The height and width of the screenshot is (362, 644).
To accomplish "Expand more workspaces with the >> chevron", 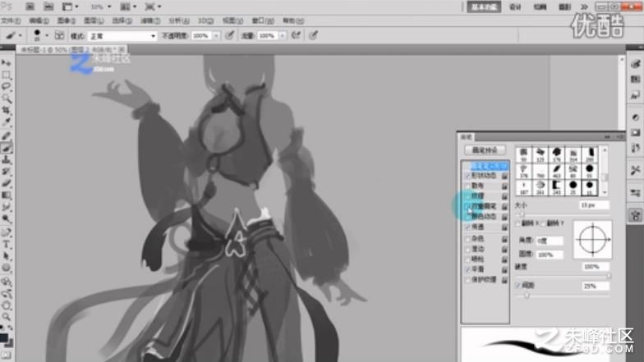I will coord(584,7).
